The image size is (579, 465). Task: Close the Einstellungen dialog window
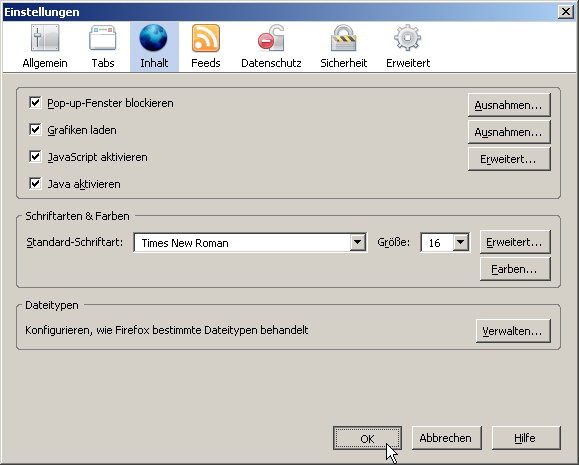[565, 12]
